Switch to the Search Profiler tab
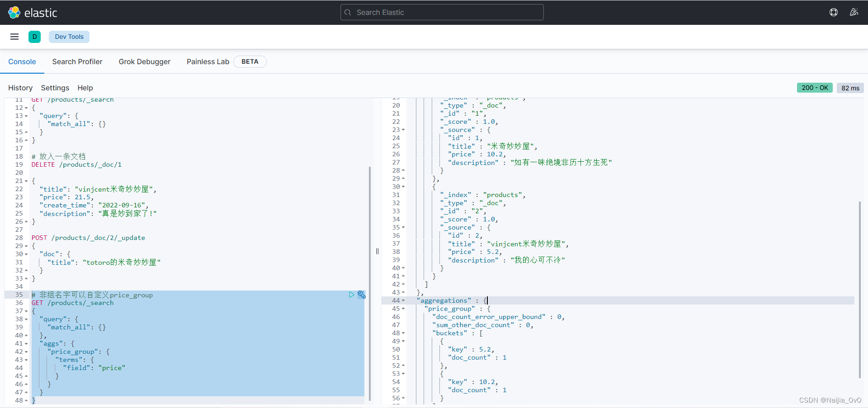The width and height of the screenshot is (868, 408). coord(77,61)
